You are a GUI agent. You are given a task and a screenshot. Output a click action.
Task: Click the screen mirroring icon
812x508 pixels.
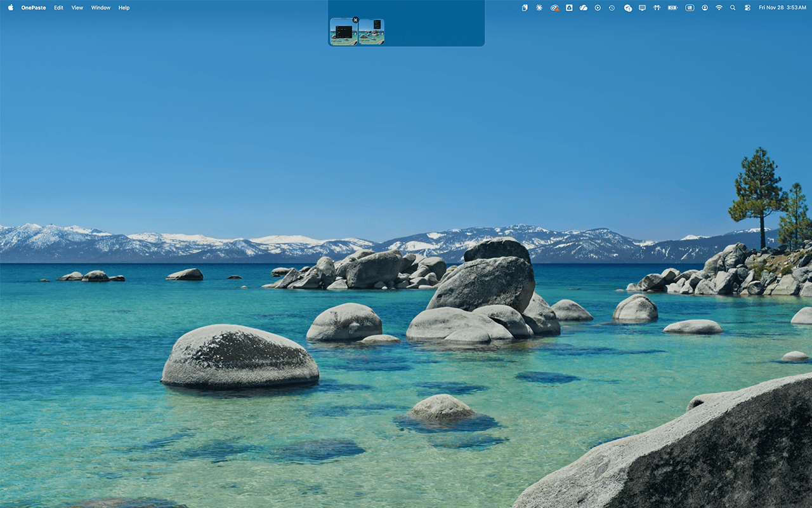pyautogui.click(x=642, y=8)
